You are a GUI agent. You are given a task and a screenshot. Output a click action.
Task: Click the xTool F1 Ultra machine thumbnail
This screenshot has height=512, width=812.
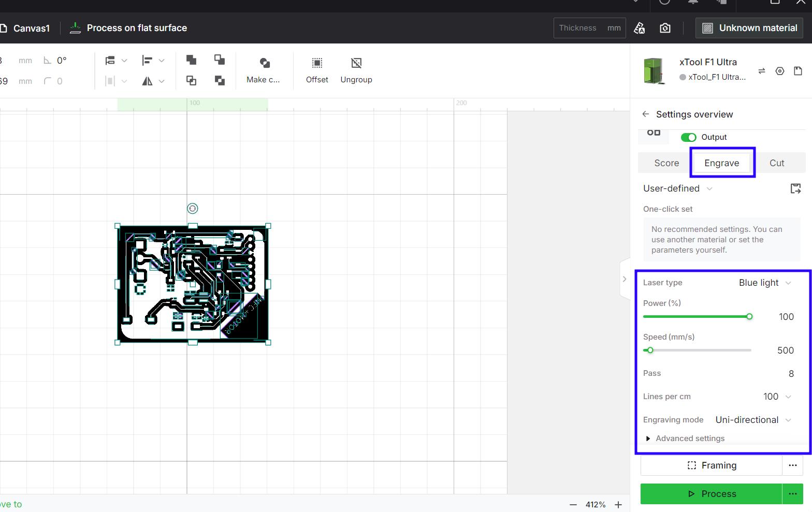[654, 71]
